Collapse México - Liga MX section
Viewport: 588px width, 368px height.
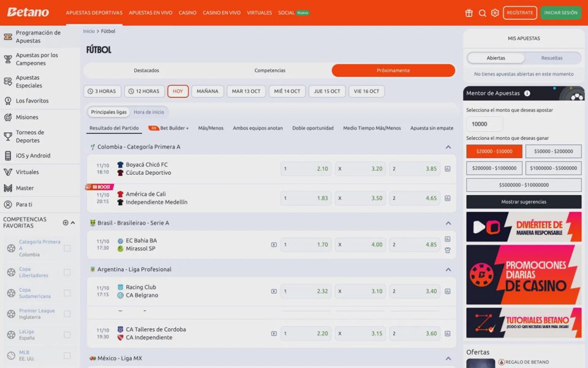point(448,359)
